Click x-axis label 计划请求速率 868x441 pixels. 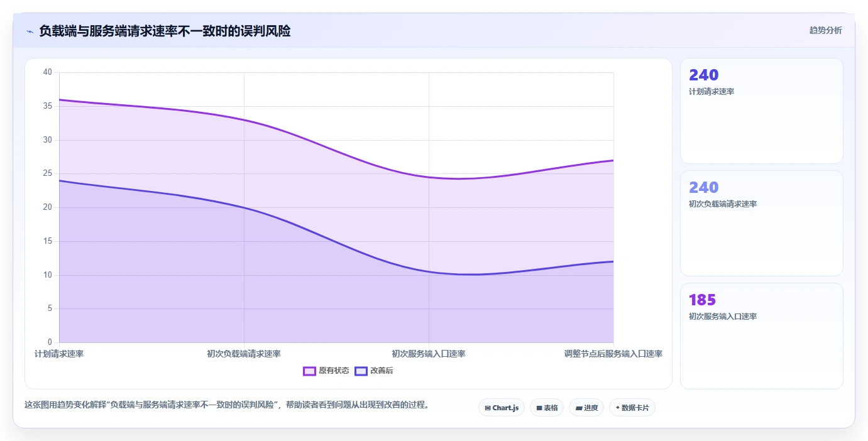[59, 354]
